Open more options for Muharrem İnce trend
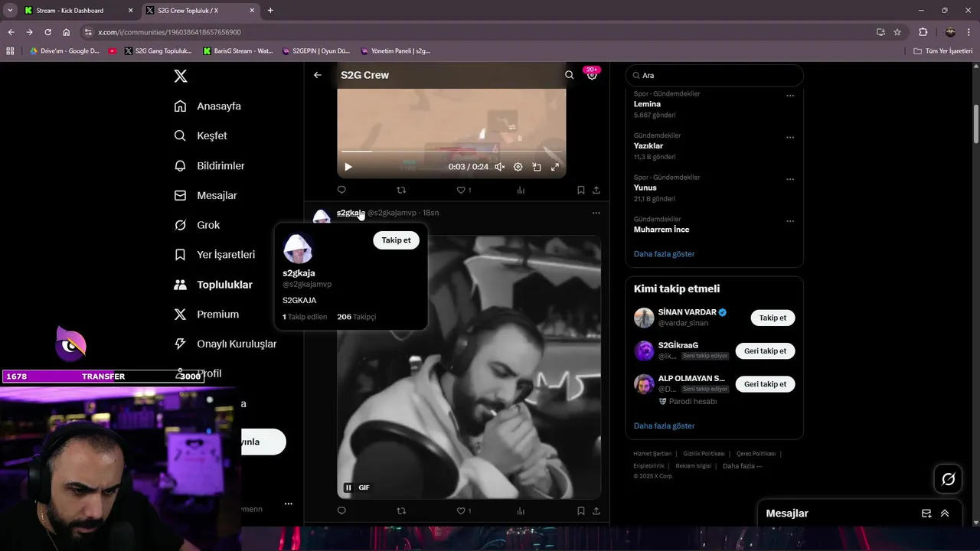 point(790,221)
